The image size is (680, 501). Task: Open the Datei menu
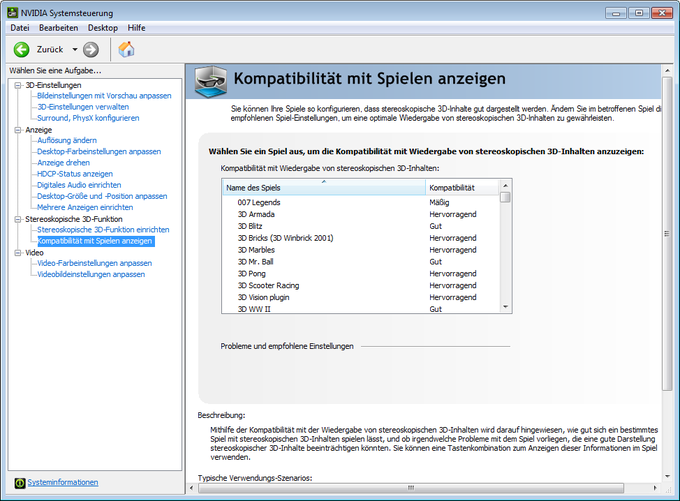(x=20, y=28)
